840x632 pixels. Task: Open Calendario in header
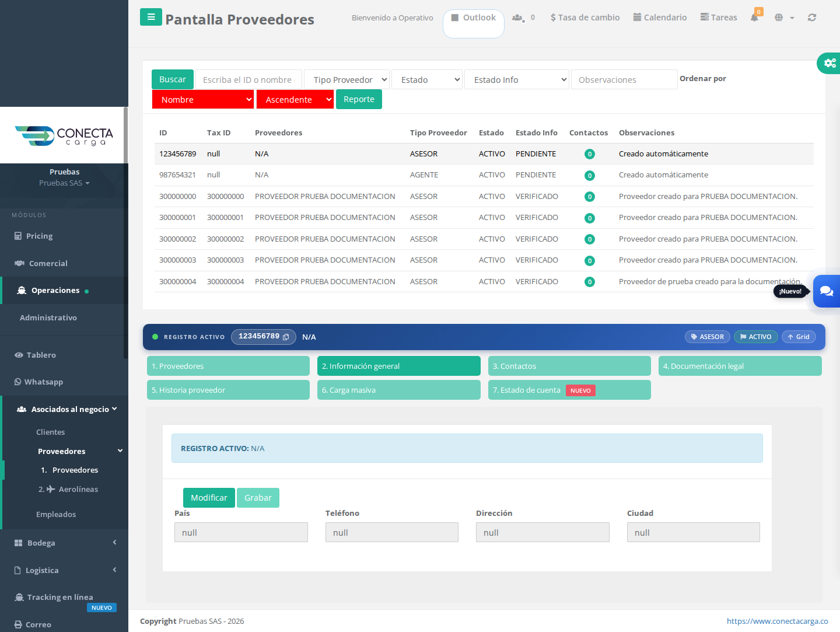(660, 18)
